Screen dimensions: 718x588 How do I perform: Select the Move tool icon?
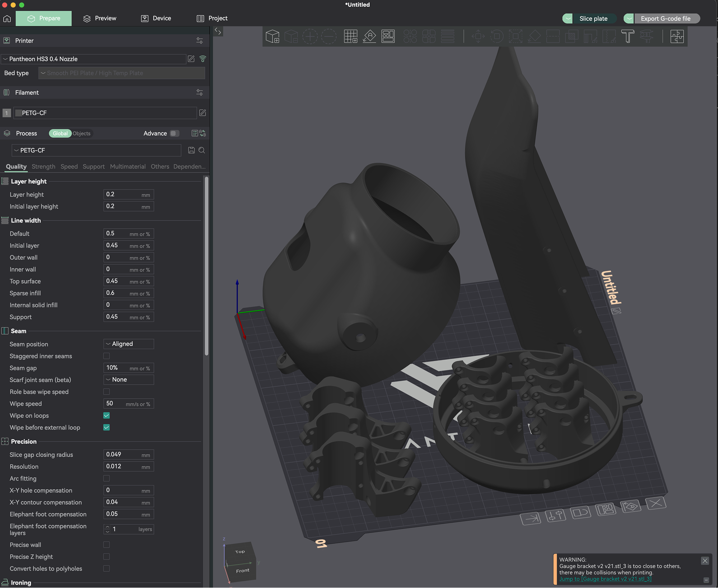pyautogui.click(x=478, y=36)
